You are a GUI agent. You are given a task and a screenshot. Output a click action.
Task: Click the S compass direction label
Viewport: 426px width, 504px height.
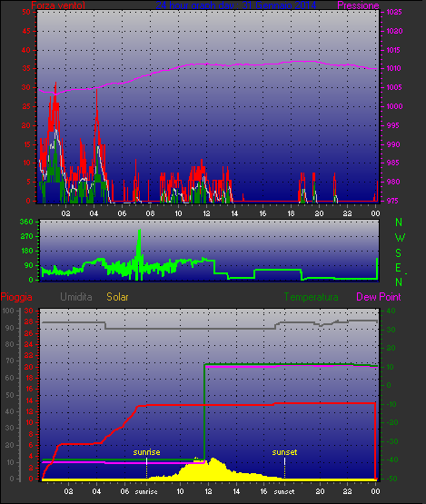[399, 253]
